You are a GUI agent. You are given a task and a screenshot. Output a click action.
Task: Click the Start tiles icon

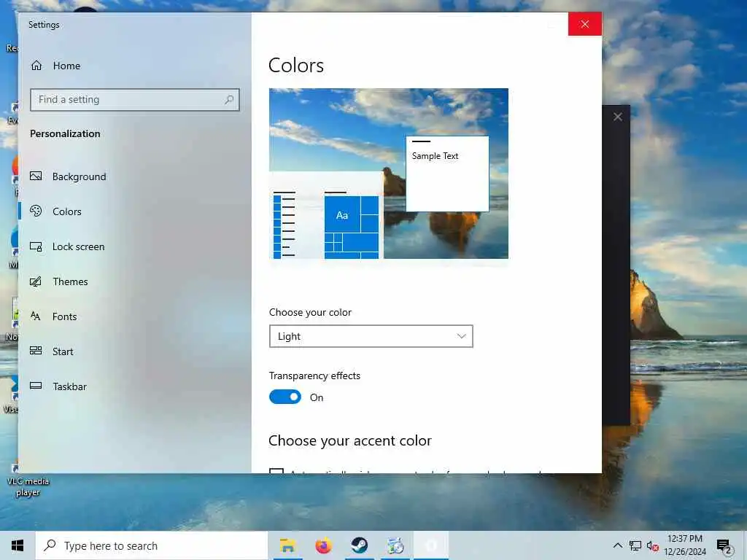tap(36, 351)
